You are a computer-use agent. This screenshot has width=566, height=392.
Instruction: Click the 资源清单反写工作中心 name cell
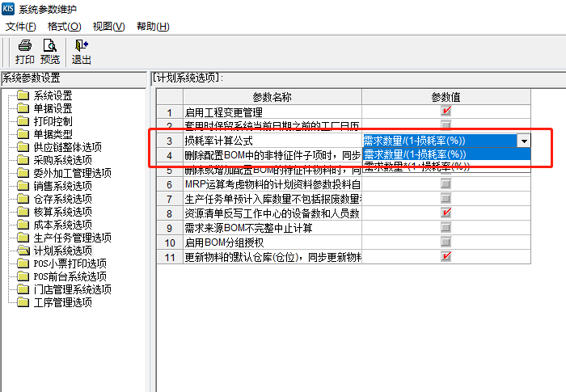coord(272,213)
